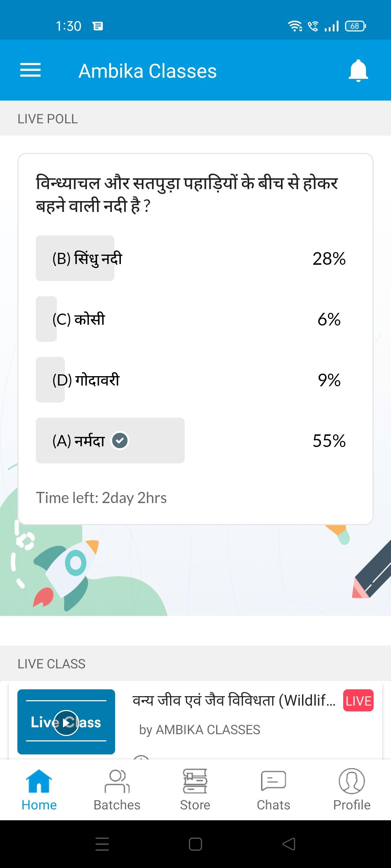Tap the Android home square button
This screenshot has width=391, height=868.
[195, 844]
